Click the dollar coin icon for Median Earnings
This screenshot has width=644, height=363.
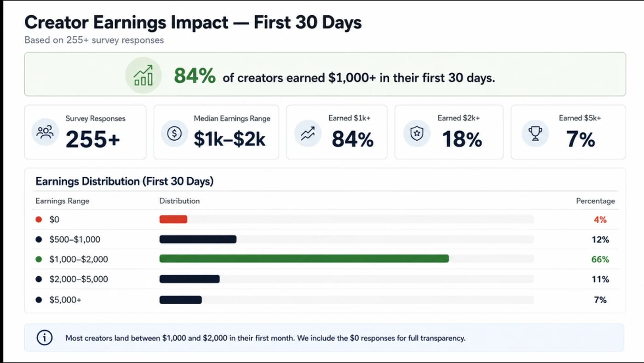174,133
